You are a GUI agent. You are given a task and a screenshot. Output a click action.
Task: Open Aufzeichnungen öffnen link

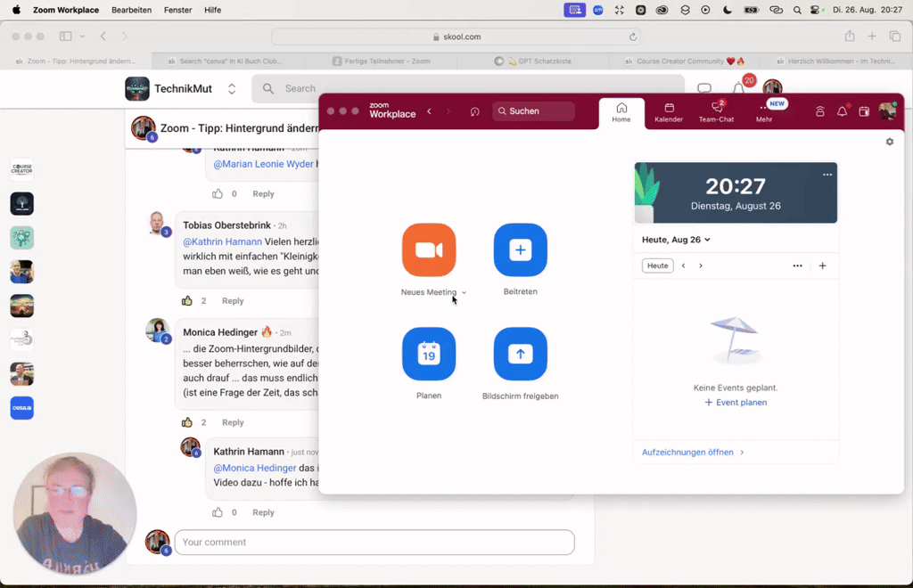click(693, 452)
